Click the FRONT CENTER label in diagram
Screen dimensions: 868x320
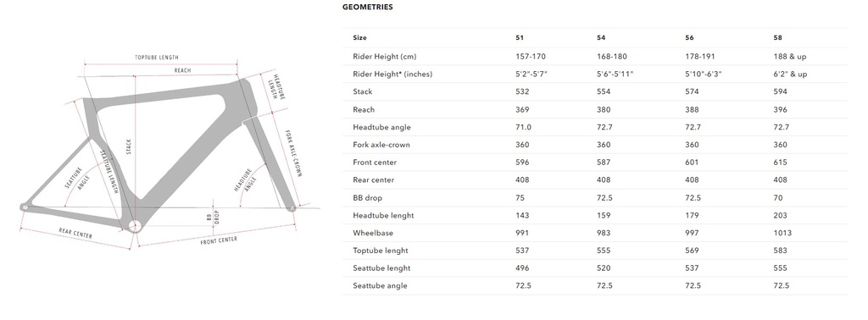(x=220, y=240)
